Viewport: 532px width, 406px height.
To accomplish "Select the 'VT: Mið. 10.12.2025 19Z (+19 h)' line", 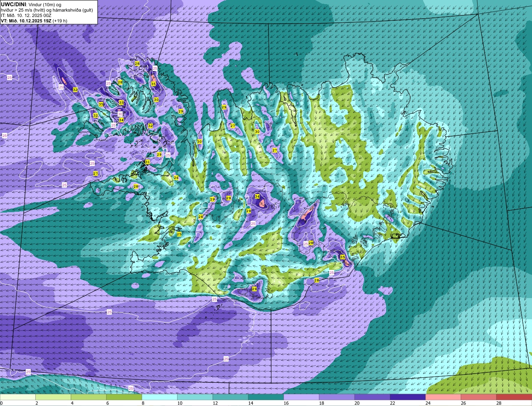I will pyautogui.click(x=34, y=20).
